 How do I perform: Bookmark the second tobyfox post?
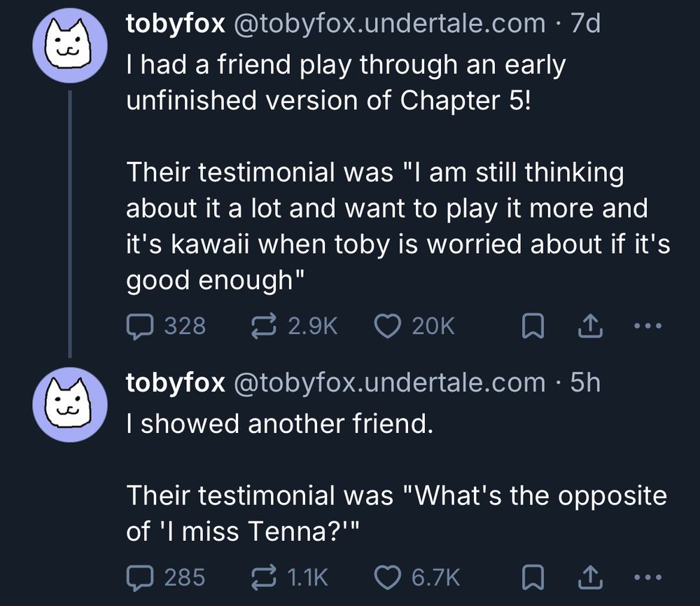coord(533,577)
